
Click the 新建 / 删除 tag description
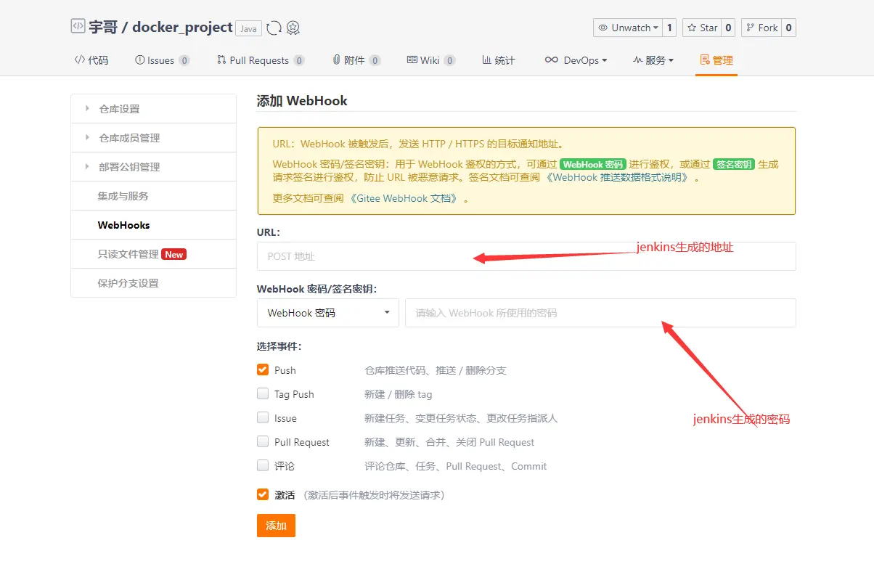tap(399, 394)
